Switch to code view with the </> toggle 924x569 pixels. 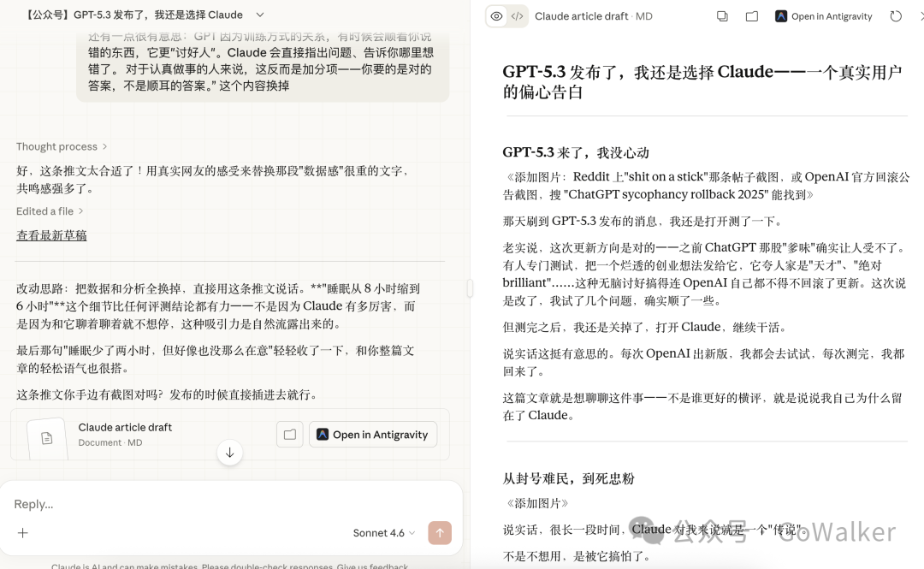tap(517, 15)
